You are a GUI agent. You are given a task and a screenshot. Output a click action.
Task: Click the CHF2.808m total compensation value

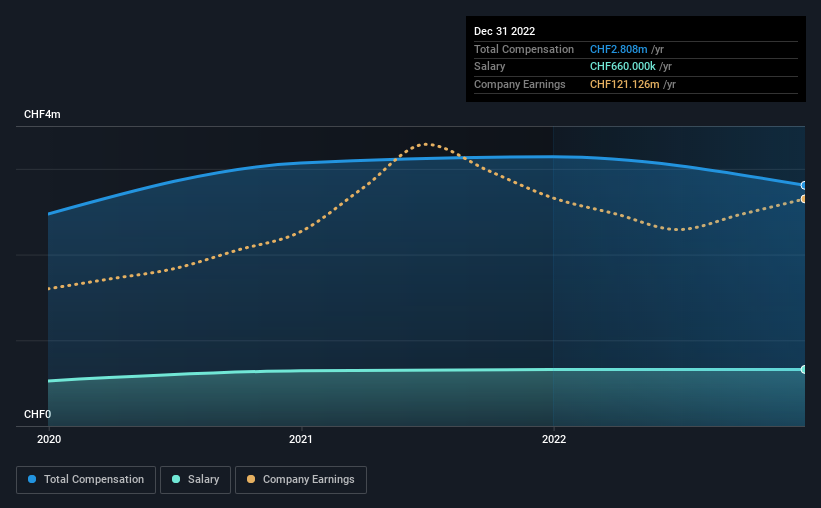pyautogui.click(x=618, y=49)
